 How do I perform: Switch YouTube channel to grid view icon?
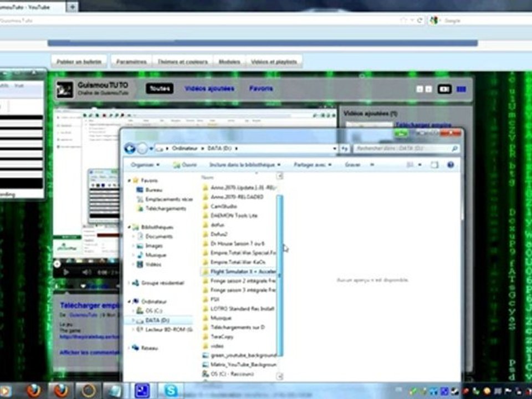pyautogui.click(x=461, y=89)
